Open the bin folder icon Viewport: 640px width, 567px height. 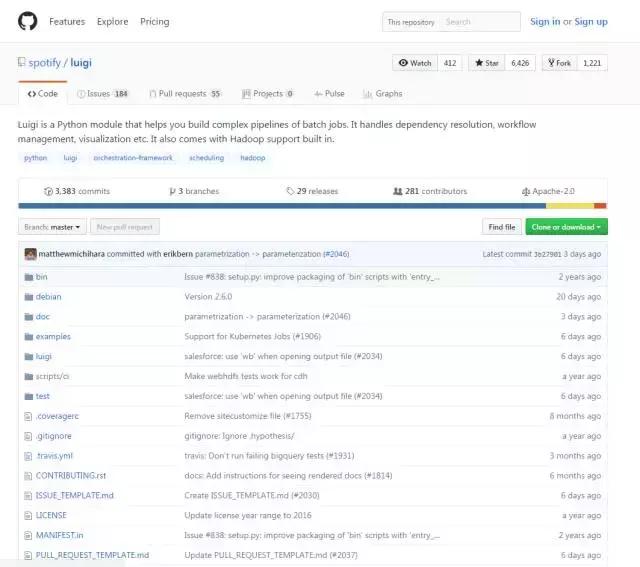coord(29,277)
